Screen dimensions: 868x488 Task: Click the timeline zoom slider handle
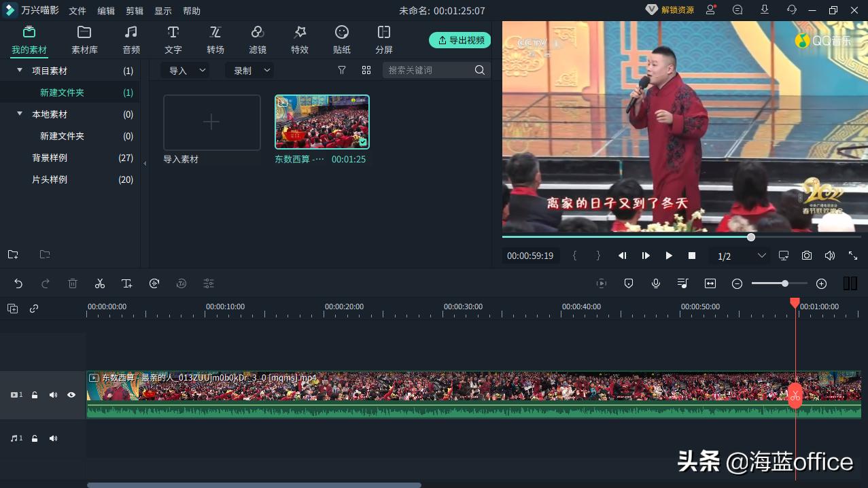coord(785,283)
